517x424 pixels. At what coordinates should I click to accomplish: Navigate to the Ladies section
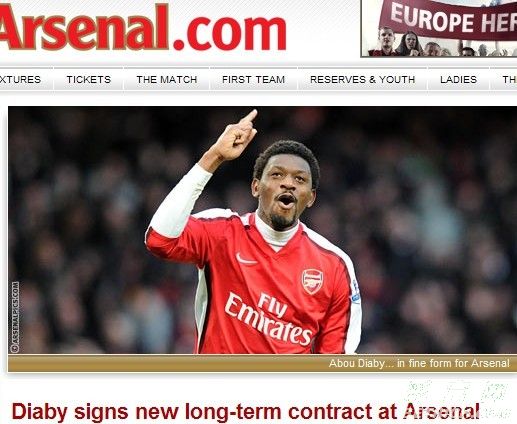(458, 80)
